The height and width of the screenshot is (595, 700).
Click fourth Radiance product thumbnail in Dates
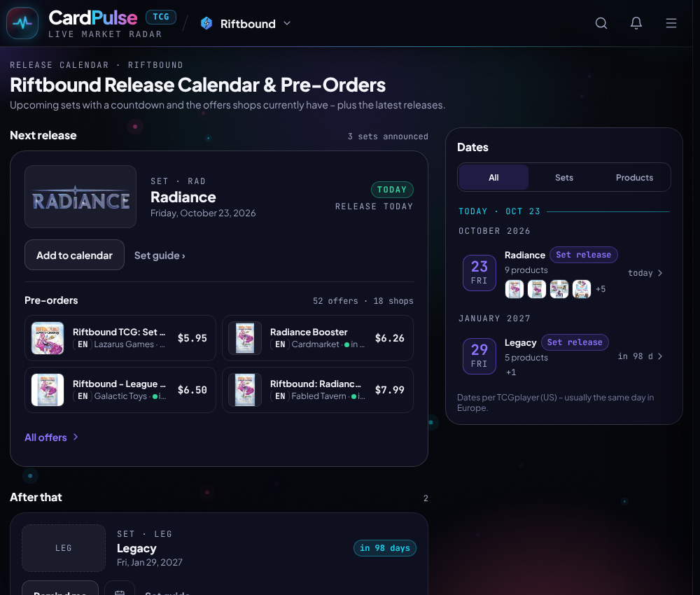[581, 289]
